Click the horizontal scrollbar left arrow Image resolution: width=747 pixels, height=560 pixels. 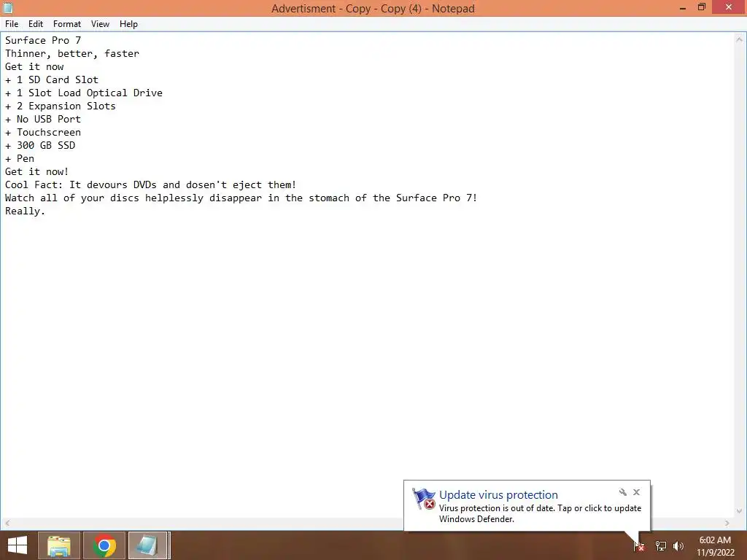[x=7, y=524]
